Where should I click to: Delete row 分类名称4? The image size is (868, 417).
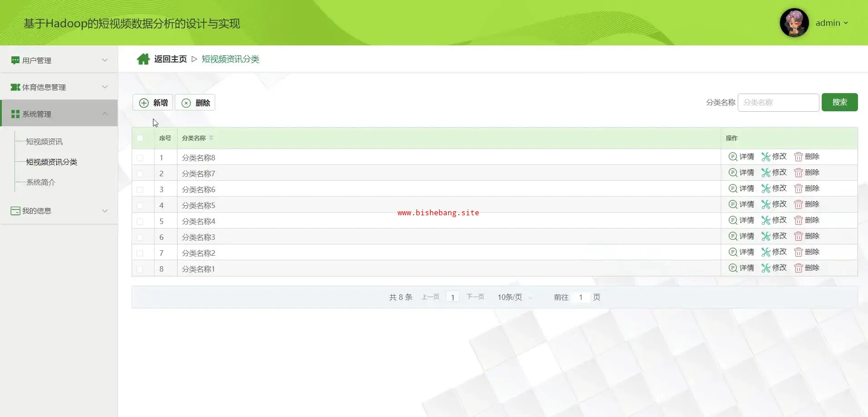[807, 220]
